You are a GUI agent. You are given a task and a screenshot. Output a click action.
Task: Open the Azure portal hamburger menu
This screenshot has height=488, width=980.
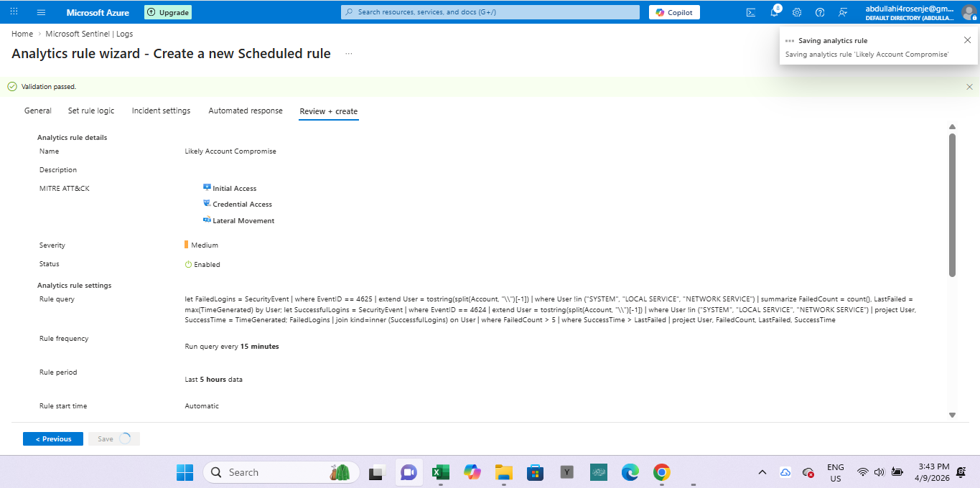pos(41,12)
